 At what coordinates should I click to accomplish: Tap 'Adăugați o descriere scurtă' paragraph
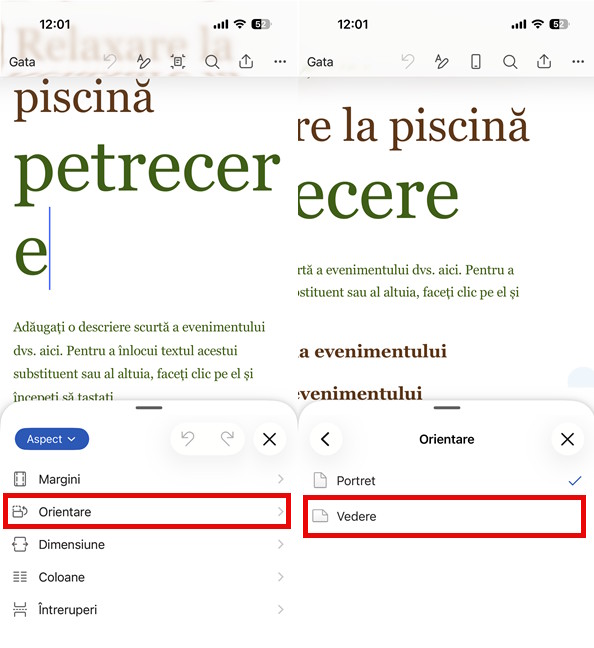coord(139,362)
